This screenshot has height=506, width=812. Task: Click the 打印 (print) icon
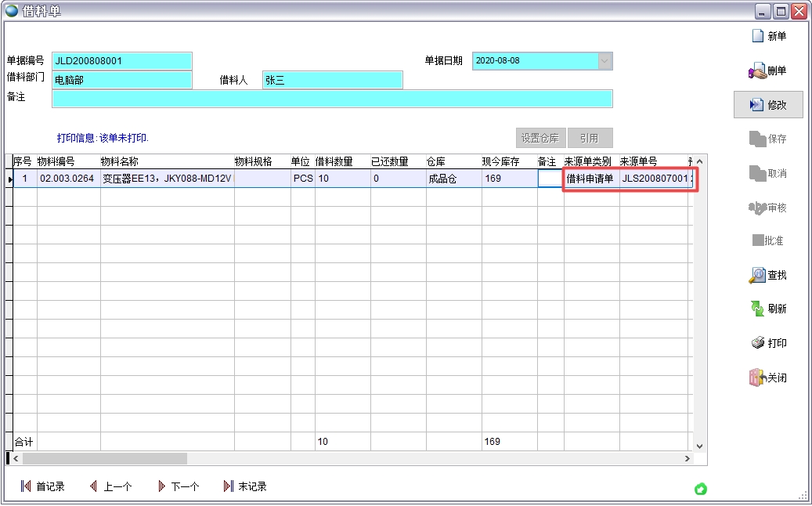tap(757, 343)
